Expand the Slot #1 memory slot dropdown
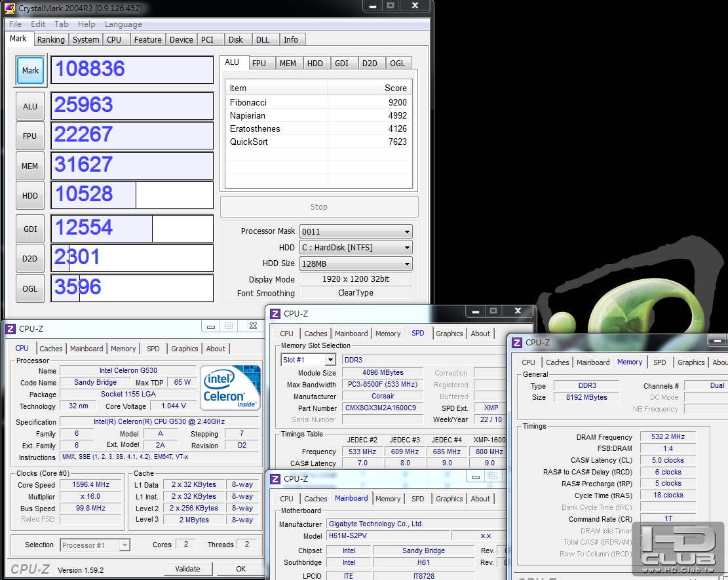 tap(330, 360)
